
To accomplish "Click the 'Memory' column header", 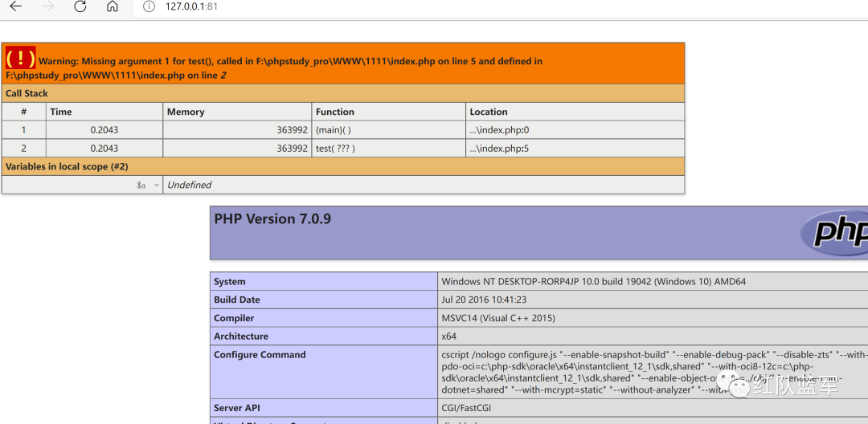I will coord(237,112).
